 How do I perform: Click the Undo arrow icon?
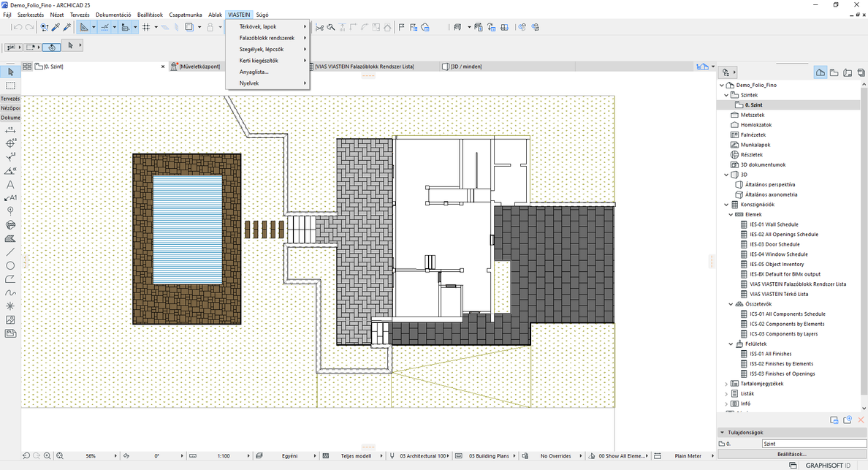tap(17, 27)
